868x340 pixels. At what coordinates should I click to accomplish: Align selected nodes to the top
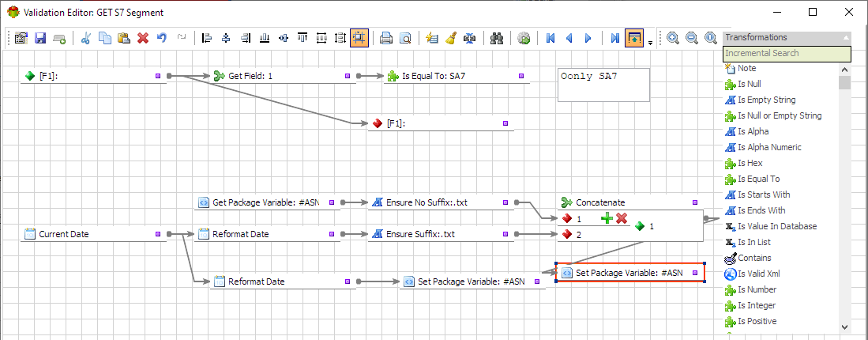302,38
